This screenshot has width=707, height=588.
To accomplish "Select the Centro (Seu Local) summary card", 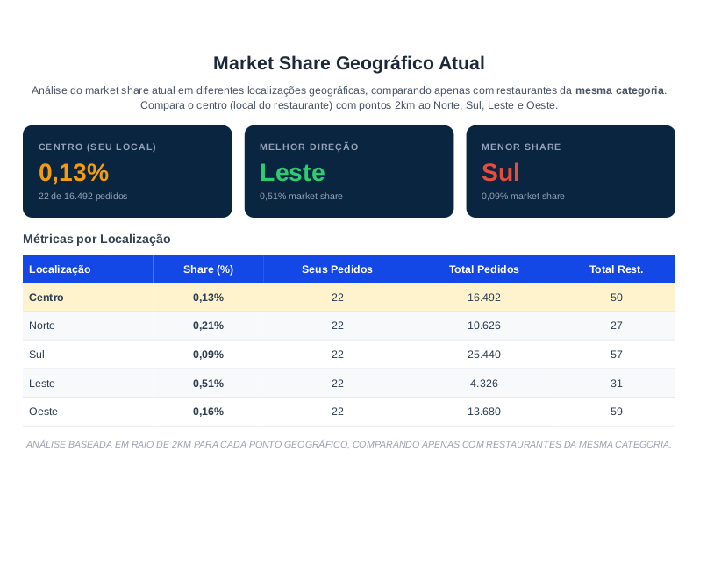I will tap(127, 171).
